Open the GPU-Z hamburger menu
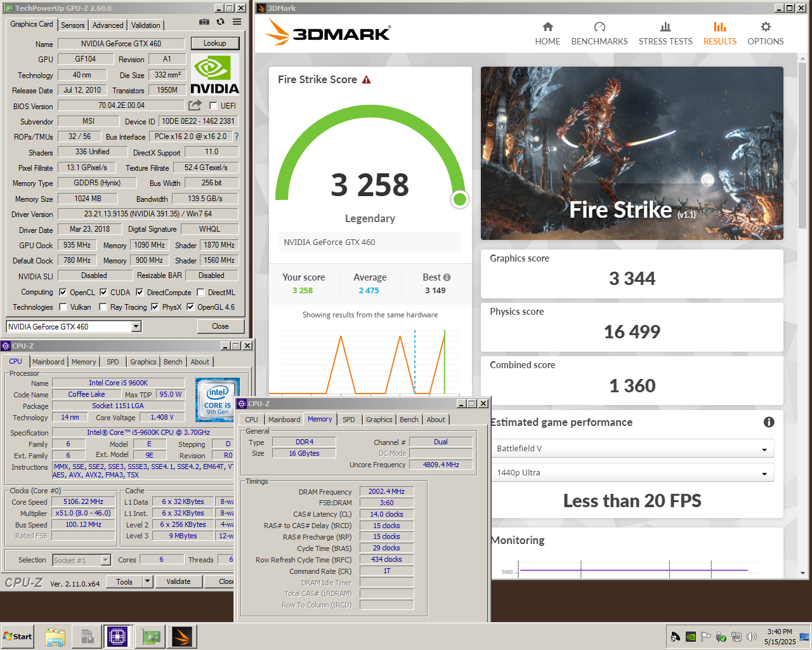 coord(237,22)
